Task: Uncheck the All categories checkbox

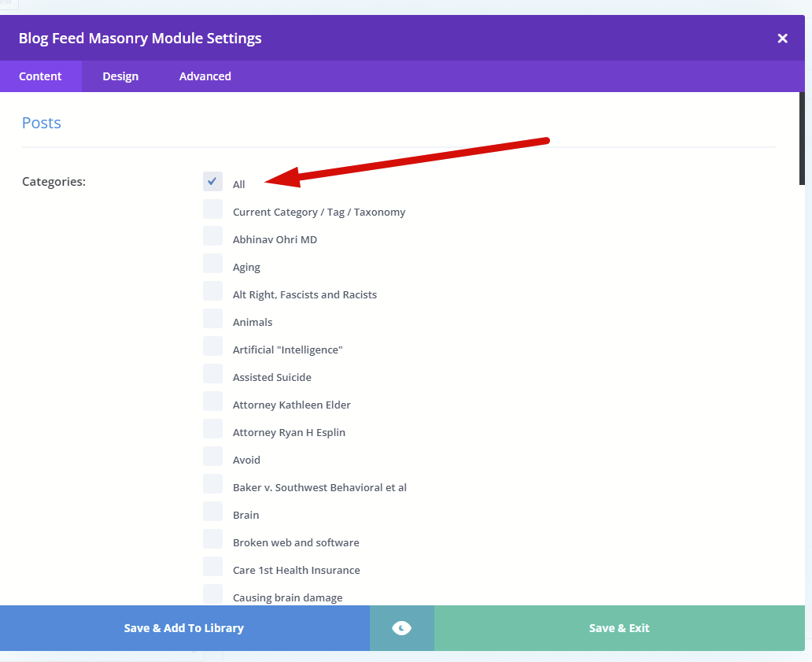Action: [212, 181]
